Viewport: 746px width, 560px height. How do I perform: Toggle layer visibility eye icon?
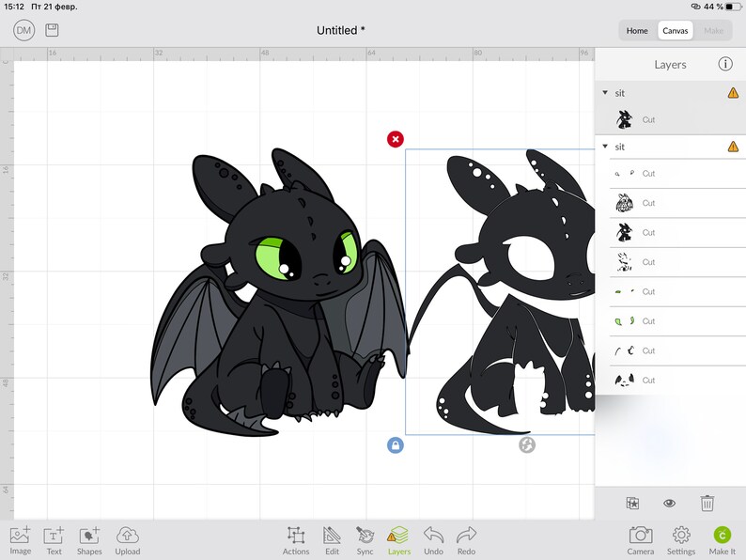(669, 503)
